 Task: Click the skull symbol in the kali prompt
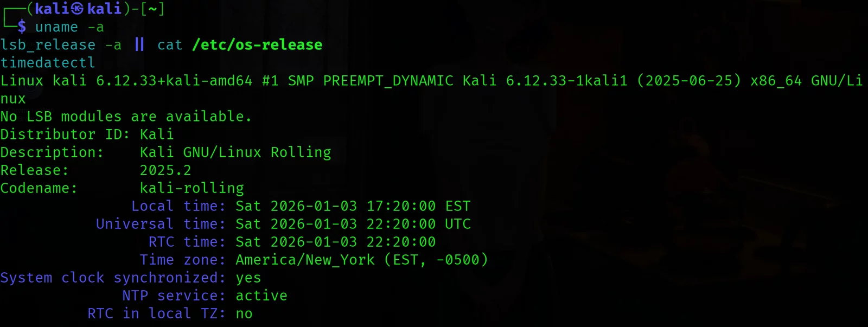point(77,9)
